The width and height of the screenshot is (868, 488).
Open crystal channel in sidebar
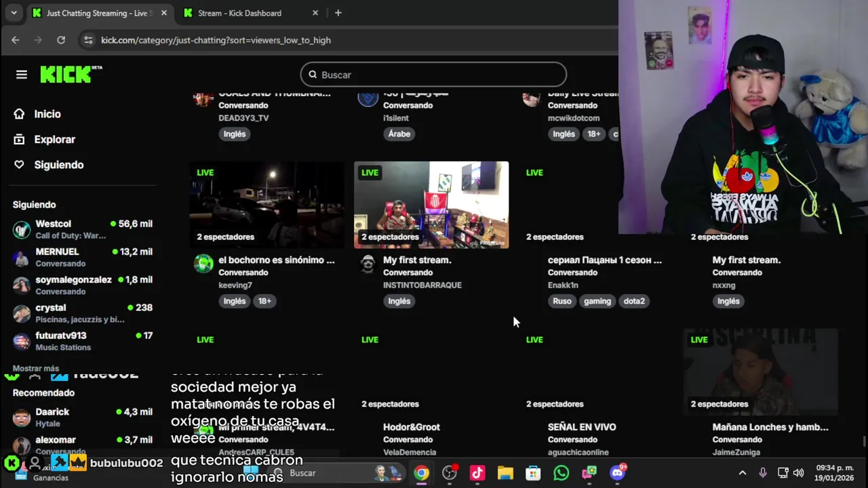pos(83,312)
